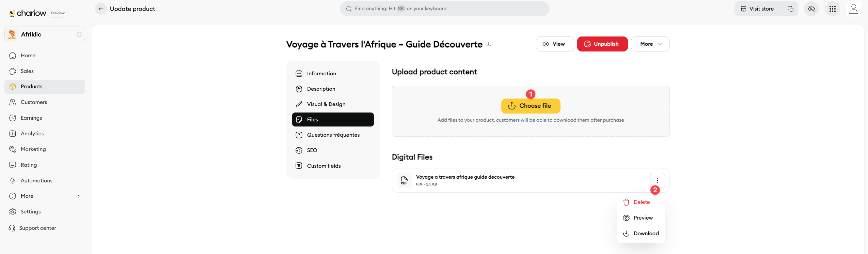Click the 'PDF - 2.5 KB' file size text
Image resolution: width=868 pixels, height=254 pixels.
tap(426, 184)
